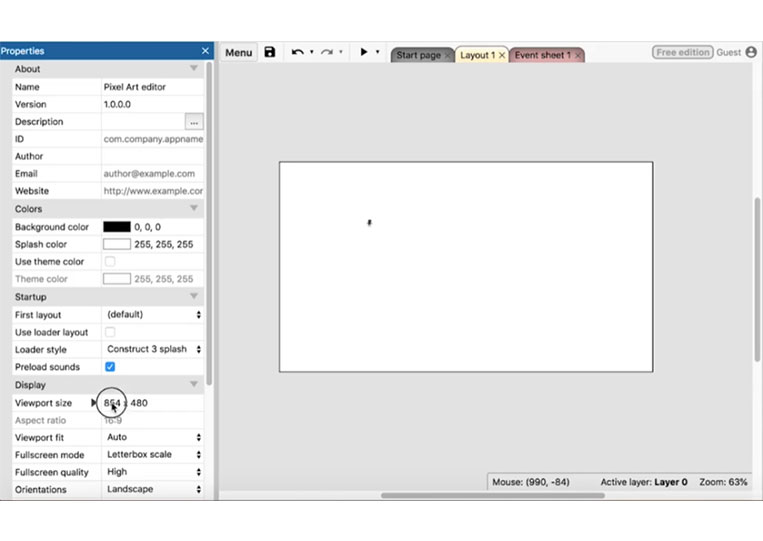Click the Aspect ratio row label

coord(40,420)
